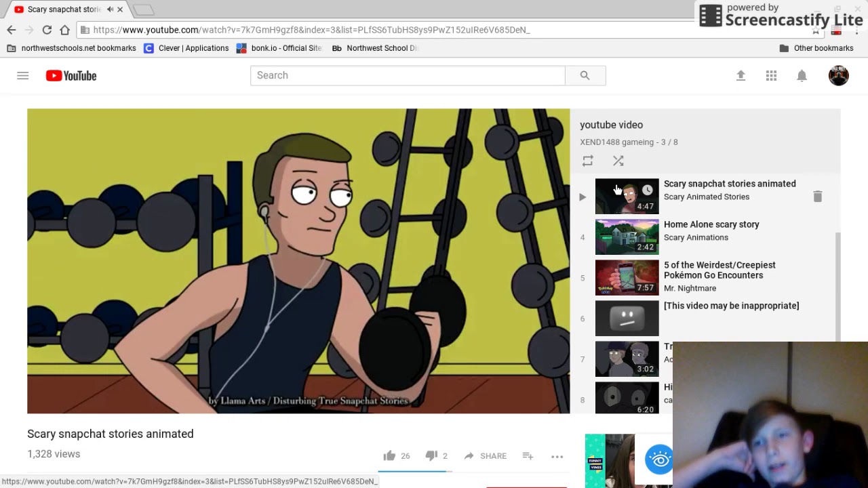Select the Scary snapchat stories browser tab

[x=64, y=9]
